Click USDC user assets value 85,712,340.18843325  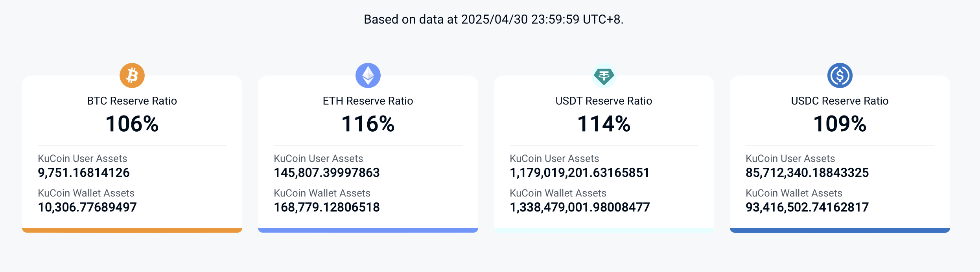click(x=807, y=173)
